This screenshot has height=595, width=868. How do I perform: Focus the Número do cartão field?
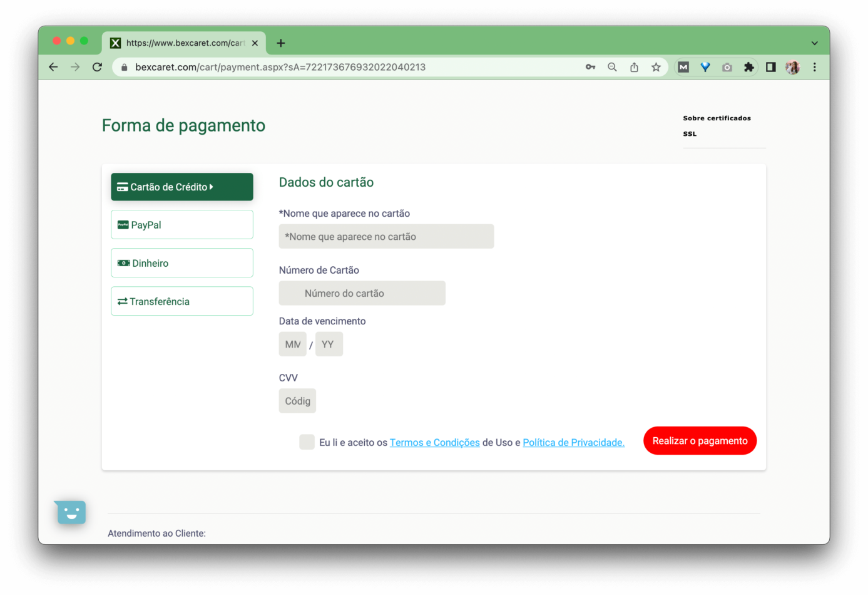pyautogui.click(x=362, y=293)
